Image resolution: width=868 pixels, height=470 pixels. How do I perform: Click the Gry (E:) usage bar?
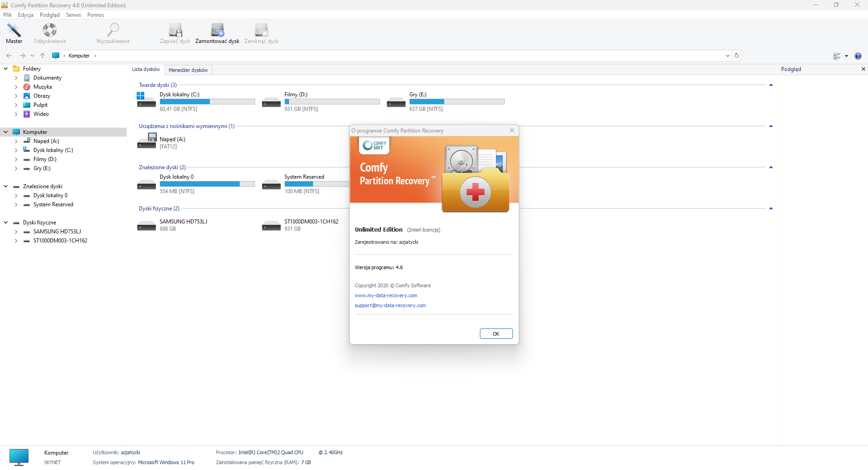pyautogui.click(x=457, y=102)
